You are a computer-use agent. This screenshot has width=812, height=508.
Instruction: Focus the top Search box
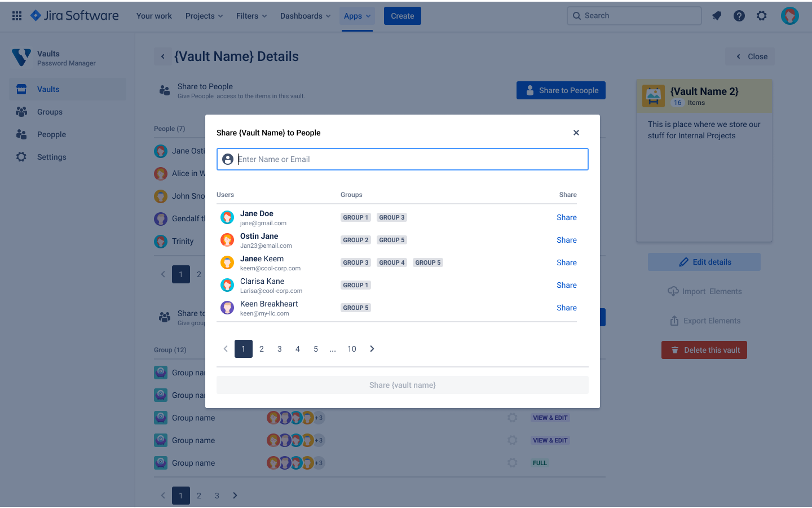pos(634,16)
